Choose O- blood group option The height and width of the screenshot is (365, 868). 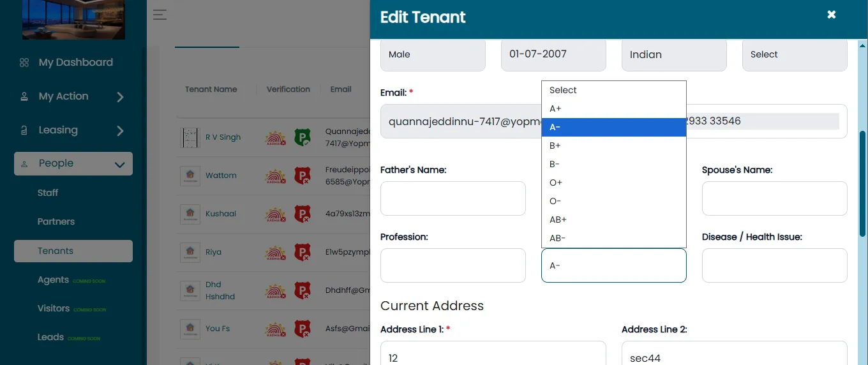pyautogui.click(x=614, y=202)
